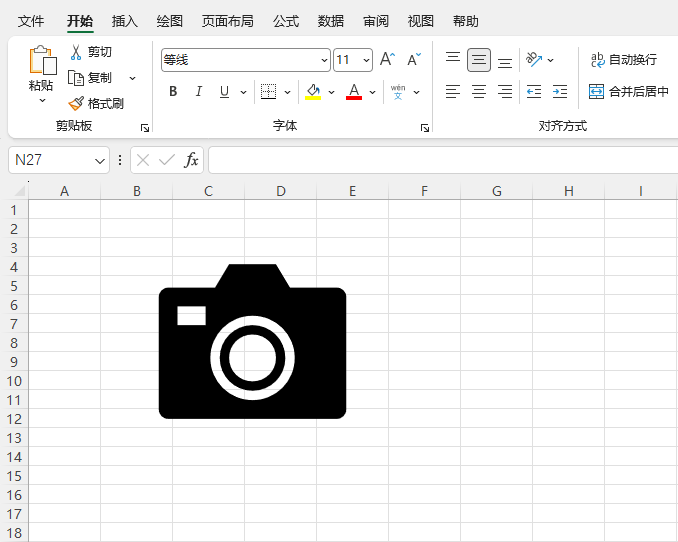Click the Insert Function fx icon

[x=191, y=160]
